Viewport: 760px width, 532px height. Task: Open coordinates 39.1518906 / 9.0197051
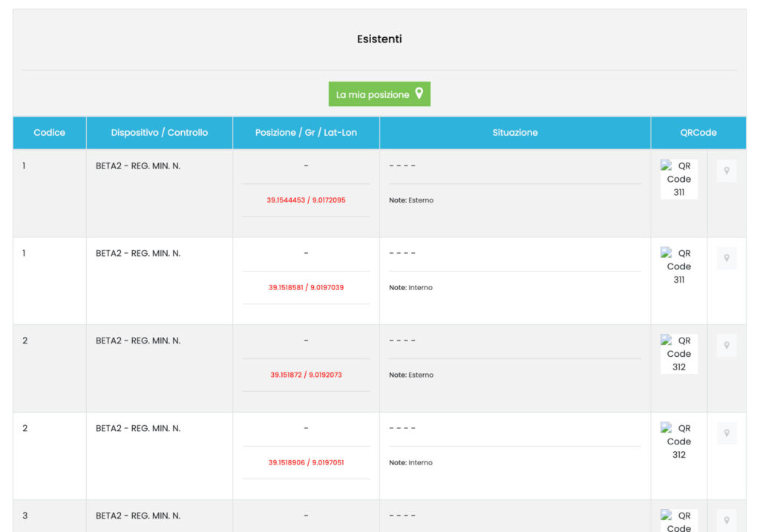point(306,463)
